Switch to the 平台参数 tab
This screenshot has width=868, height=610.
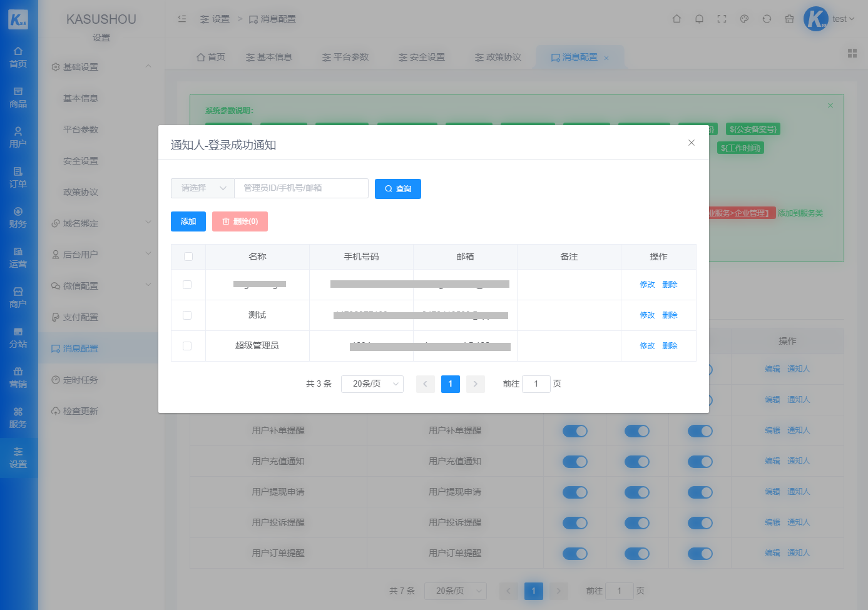tap(345, 57)
